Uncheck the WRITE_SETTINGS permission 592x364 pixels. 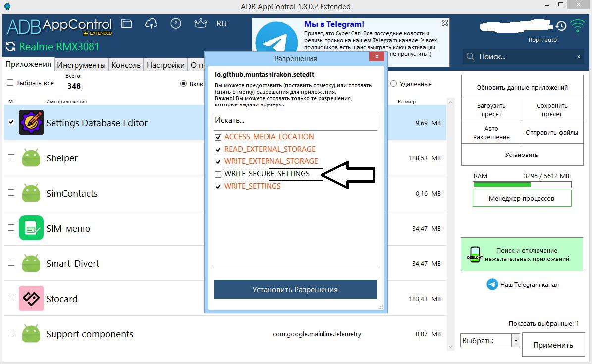point(218,187)
